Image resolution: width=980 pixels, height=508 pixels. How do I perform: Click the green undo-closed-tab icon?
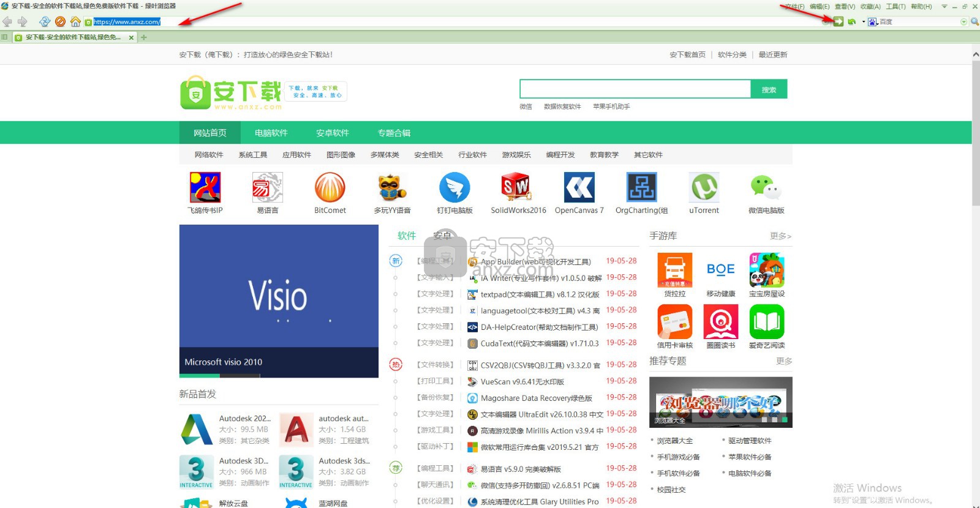(x=851, y=21)
